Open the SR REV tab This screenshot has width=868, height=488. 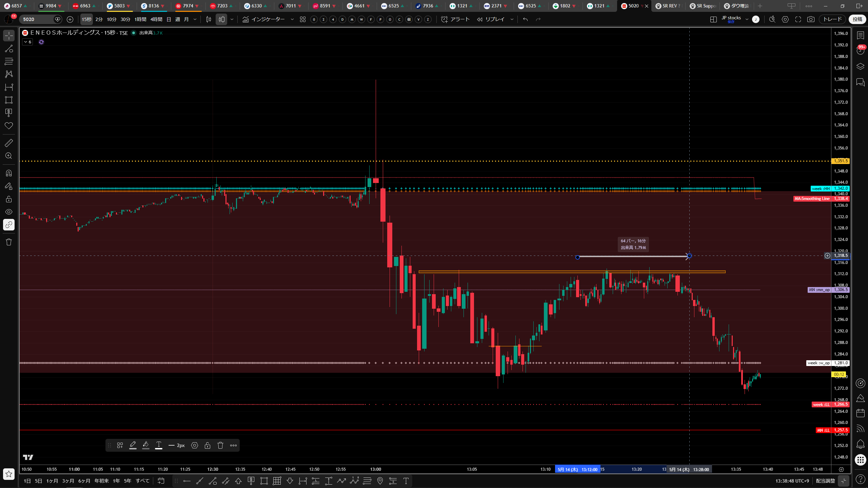(x=668, y=6)
